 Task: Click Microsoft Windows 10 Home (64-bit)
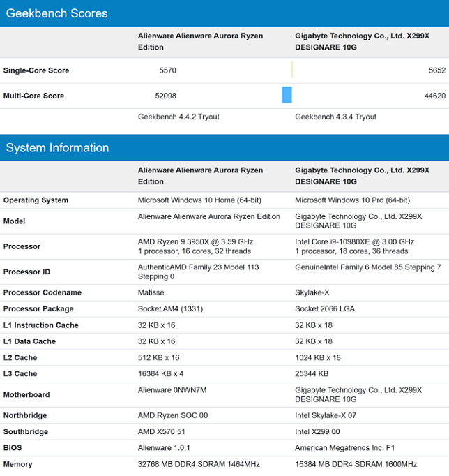coord(199,200)
